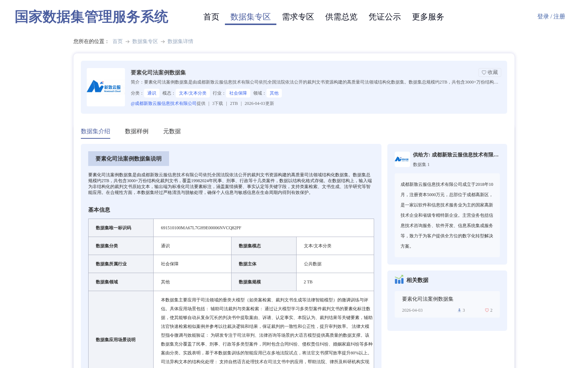Click the 其他 domain tag
Viewport: 588px width, 368px height.
point(274,93)
